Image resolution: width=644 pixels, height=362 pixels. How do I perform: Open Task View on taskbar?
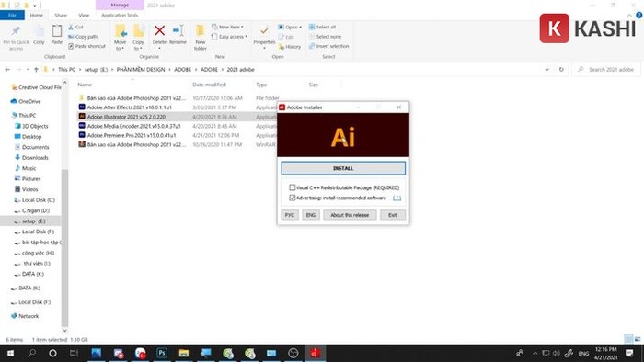(x=74, y=353)
